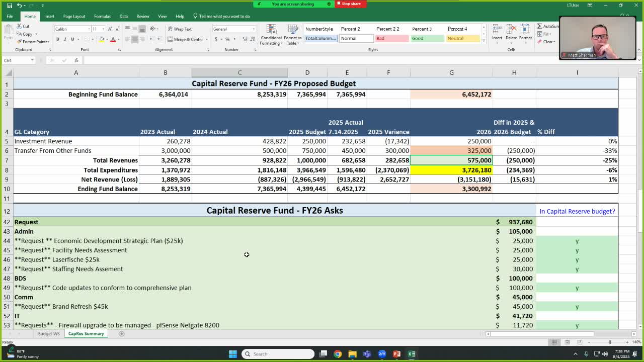
Task: Select the Normal cell style
Action: coord(355,38)
